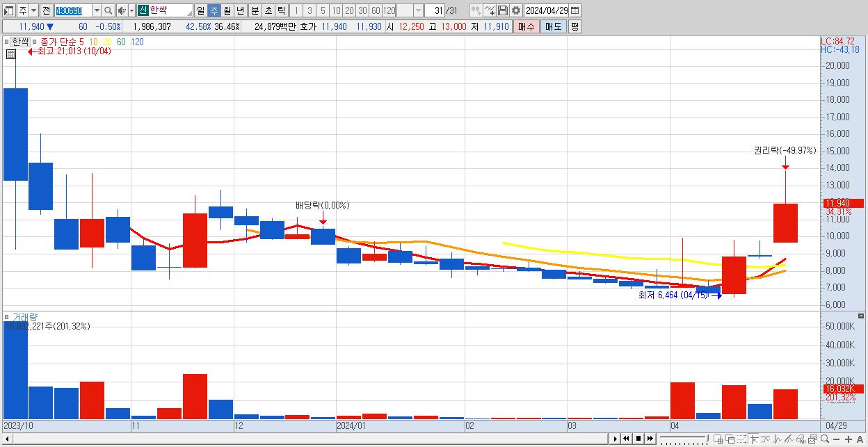The width and height of the screenshot is (868, 447).
Task: Click the red 매수 buy button
Action: [x=527, y=26]
